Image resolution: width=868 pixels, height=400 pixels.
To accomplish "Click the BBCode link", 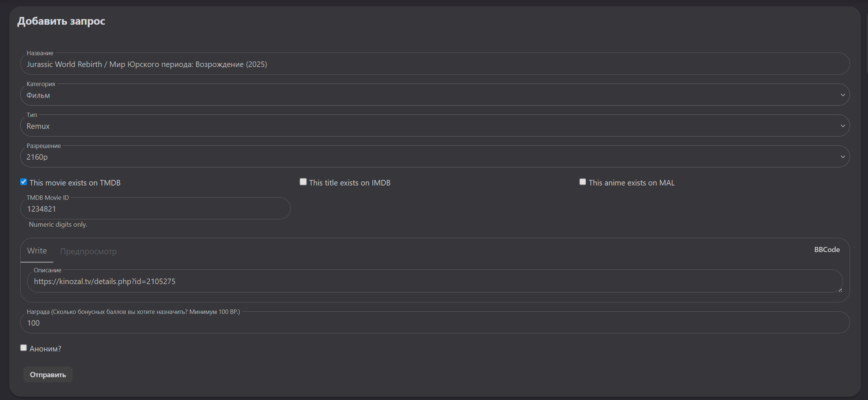I will click(827, 250).
